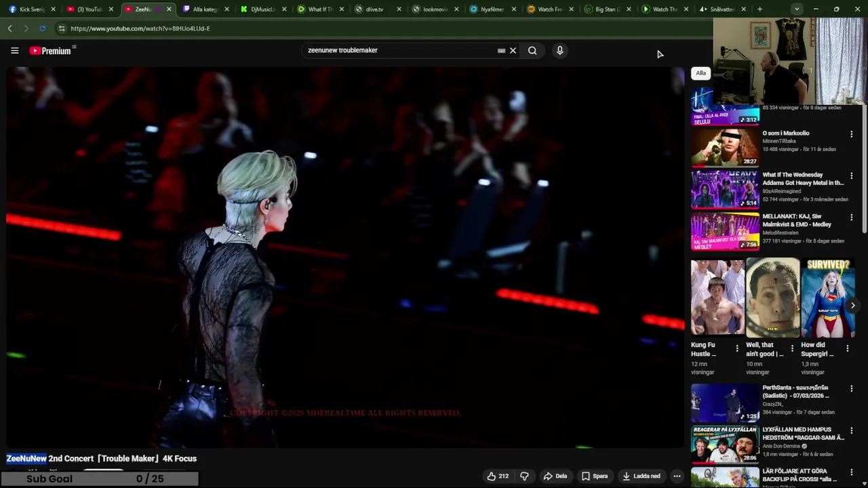Open the on-screen keyboard icon in search
Image resolution: width=868 pixels, height=488 pixels.
tap(501, 51)
